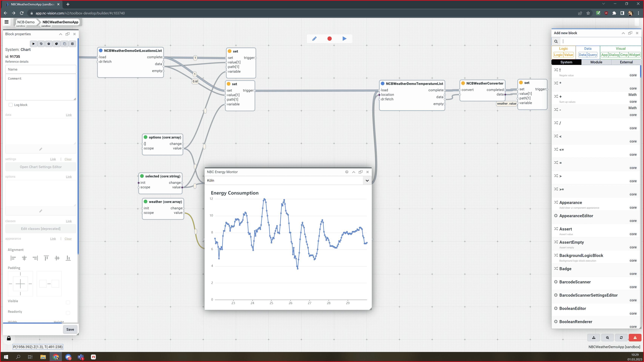Collapse the Block properties panel with chevron
The height and width of the screenshot is (362, 644).
(61, 34)
